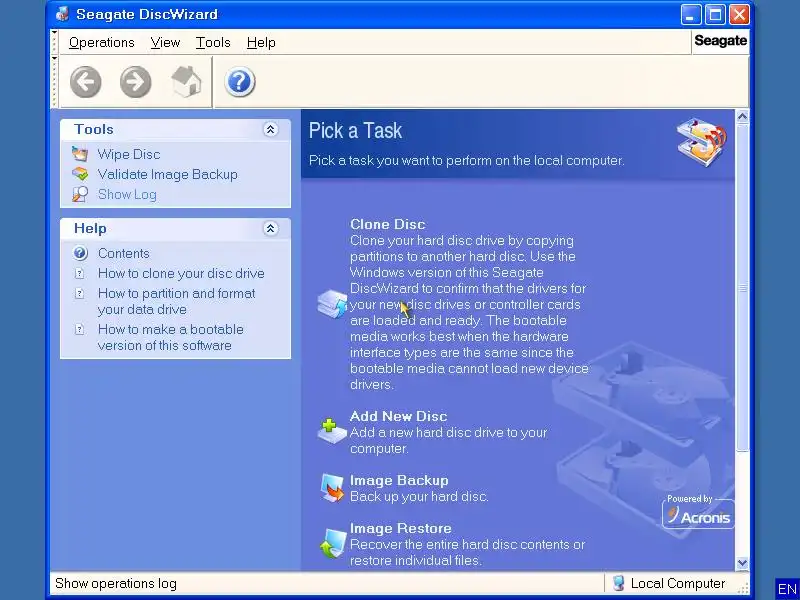This screenshot has width=800, height=600.
Task: Click the Clone Disc task icon
Action: click(x=332, y=304)
